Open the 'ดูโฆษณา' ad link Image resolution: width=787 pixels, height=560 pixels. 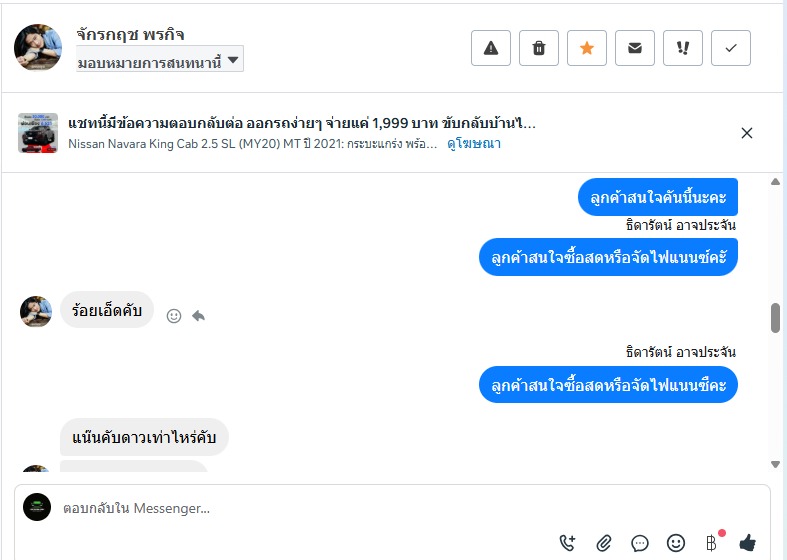[x=474, y=144]
